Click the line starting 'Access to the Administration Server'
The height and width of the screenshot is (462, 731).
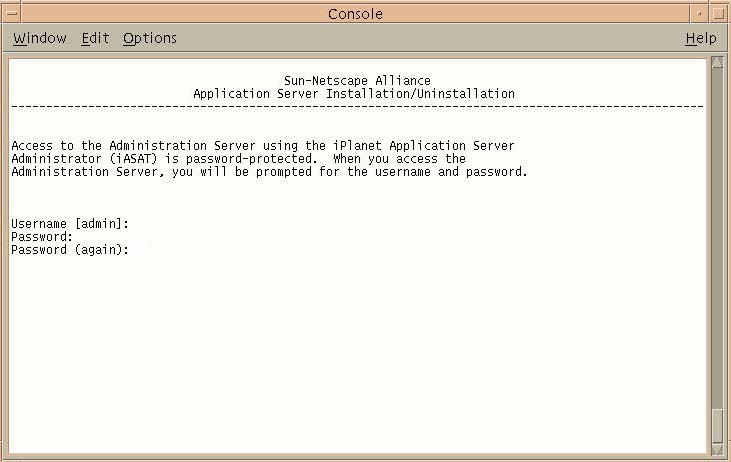262,146
